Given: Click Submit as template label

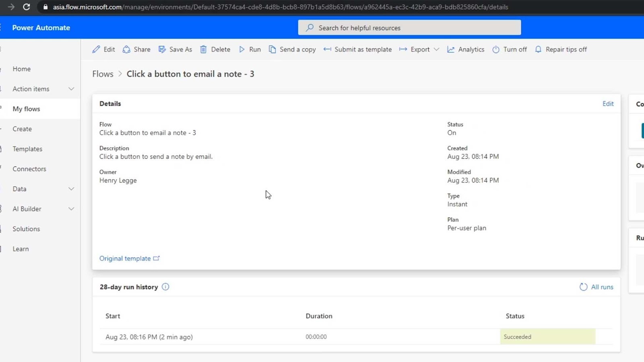Looking at the screenshot, I should tap(363, 49).
